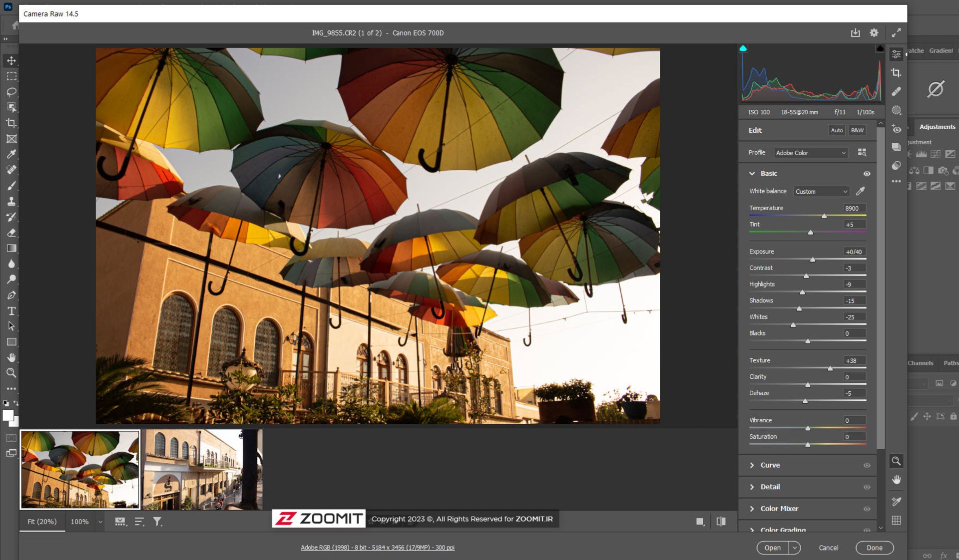
Task: Click the Done button
Action: [x=874, y=548]
